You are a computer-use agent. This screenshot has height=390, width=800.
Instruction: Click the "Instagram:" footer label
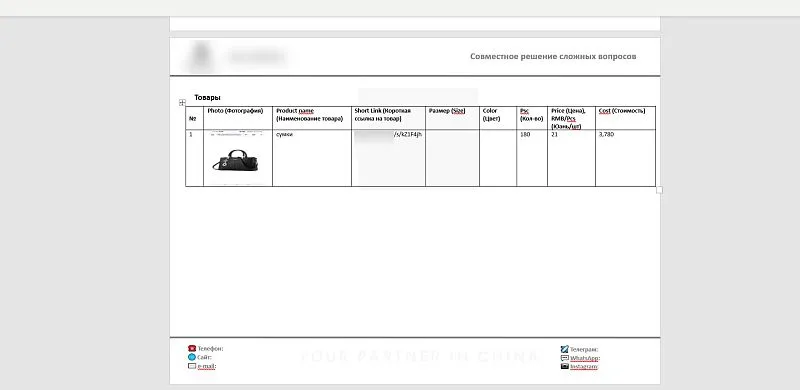584,367
